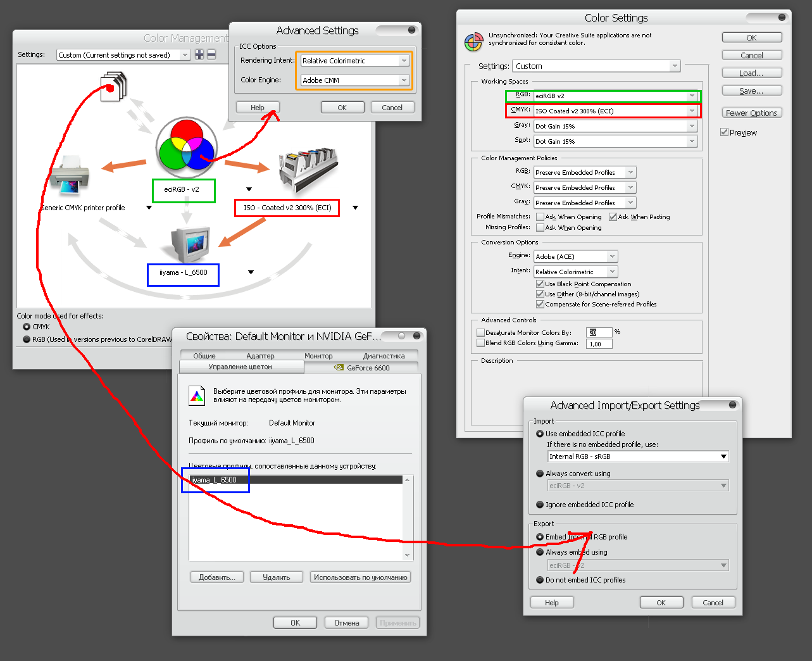
Task: Select Always convert using option
Action: pyautogui.click(x=540, y=474)
